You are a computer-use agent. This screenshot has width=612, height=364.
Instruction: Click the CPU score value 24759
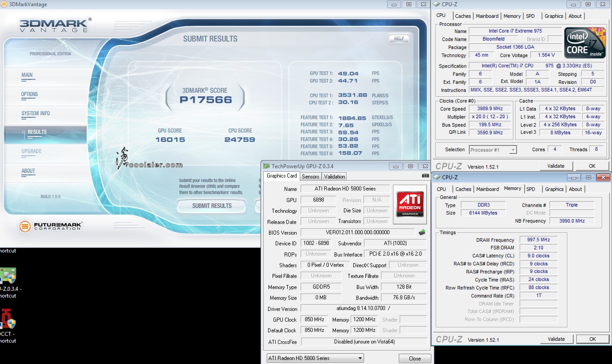point(240,140)
